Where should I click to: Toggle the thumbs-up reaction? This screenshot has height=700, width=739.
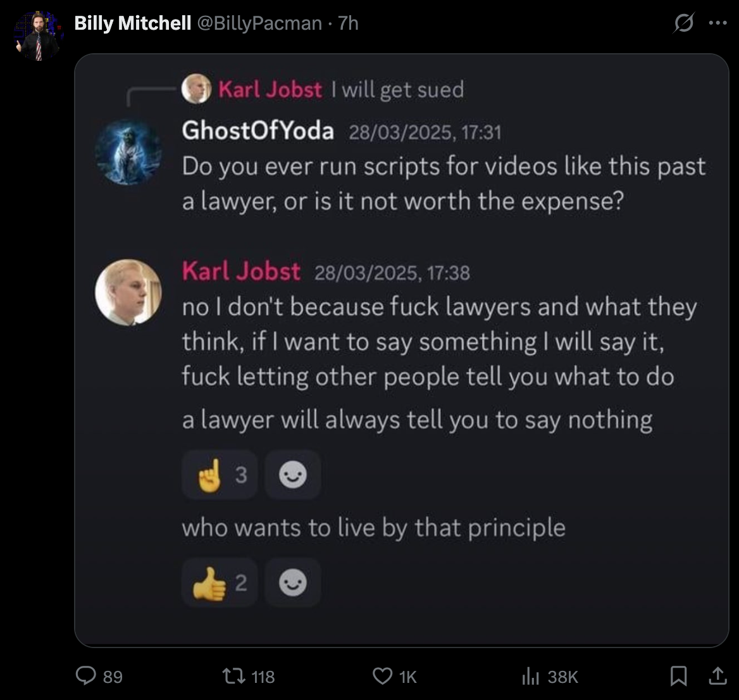[x=220, y=583]
